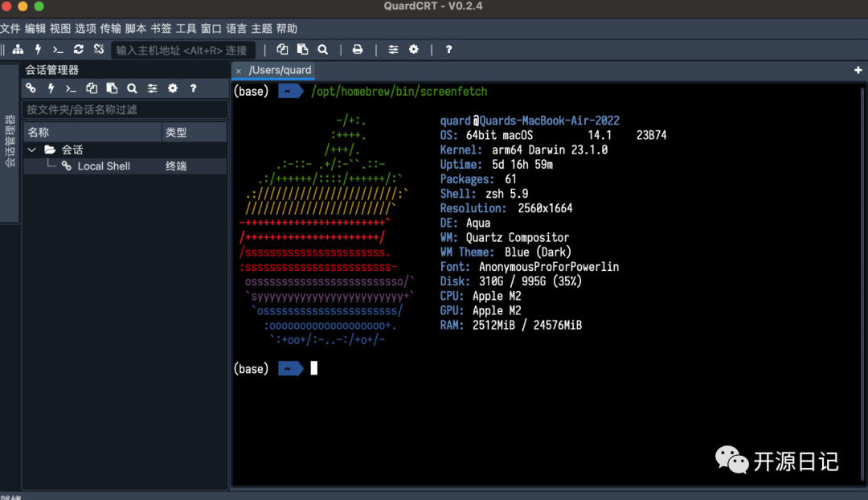The image size is (868, 500).
Task: Add new tab with plus icon
Action: (x=858, y=70)
